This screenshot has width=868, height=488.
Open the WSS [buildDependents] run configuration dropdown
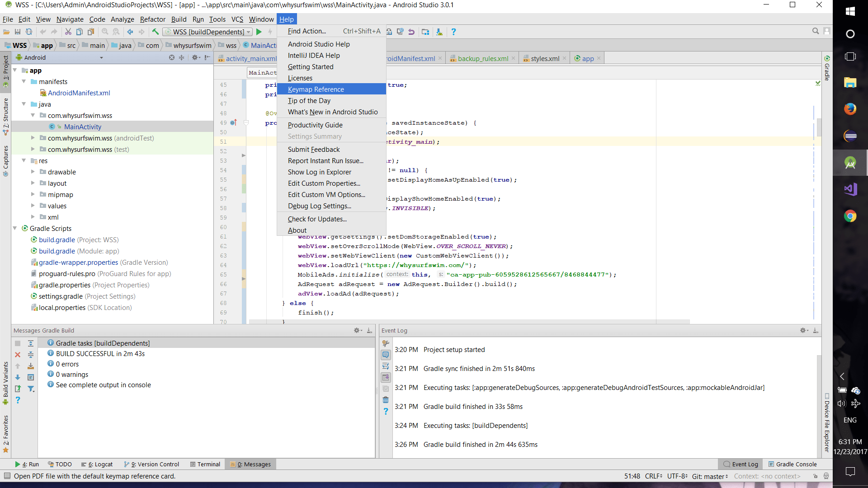click(x=247, y=32)
